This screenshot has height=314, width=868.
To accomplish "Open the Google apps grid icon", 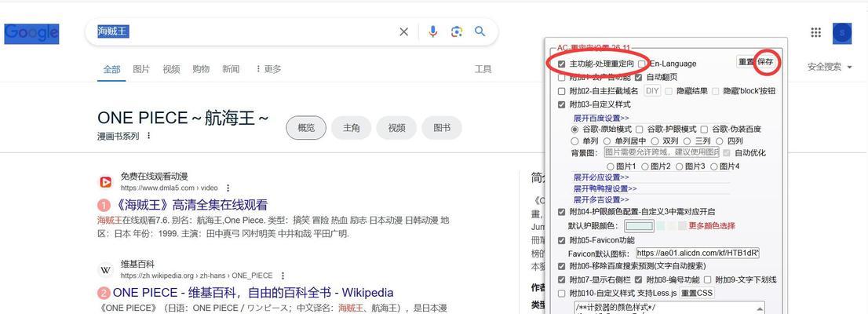I will [815, 33].
